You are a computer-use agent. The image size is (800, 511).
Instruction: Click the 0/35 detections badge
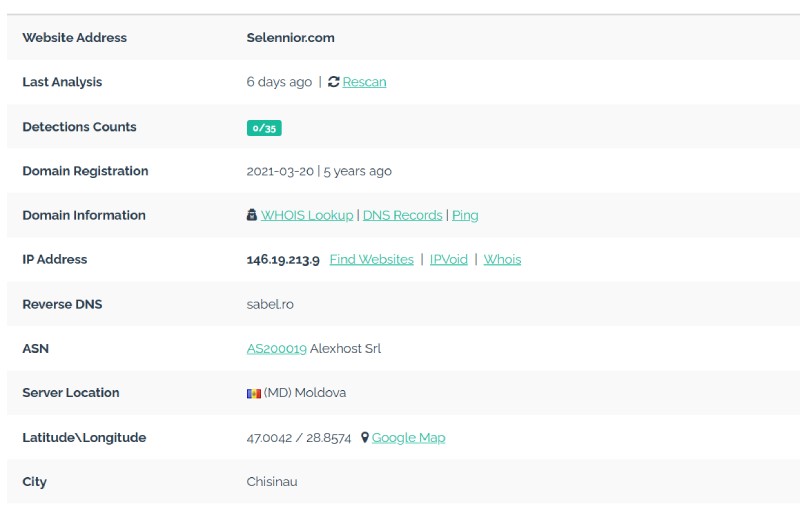pos(264,127)
